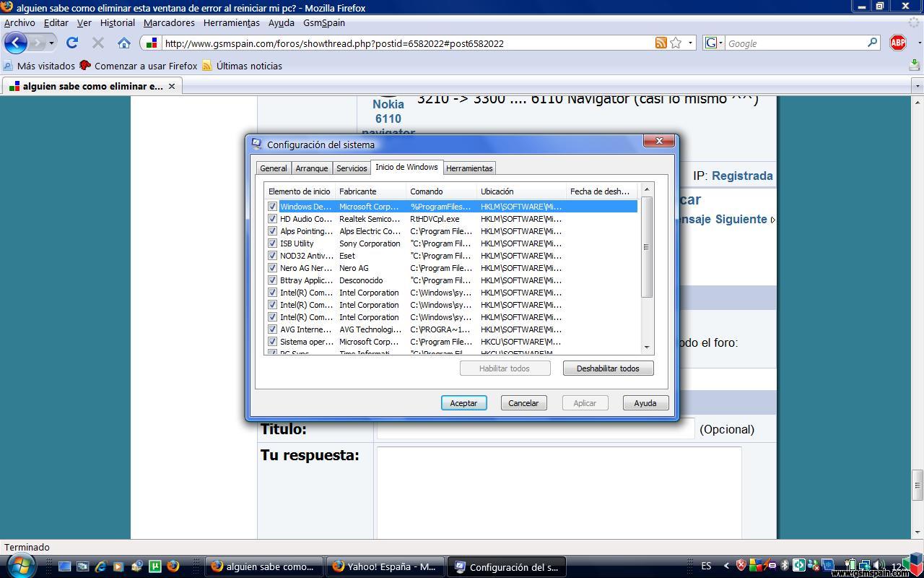The height and width of the screenshot is (578, 924).
Task: Uncheck the Windows Defender startup item
Action: click(x=272, y=207)
